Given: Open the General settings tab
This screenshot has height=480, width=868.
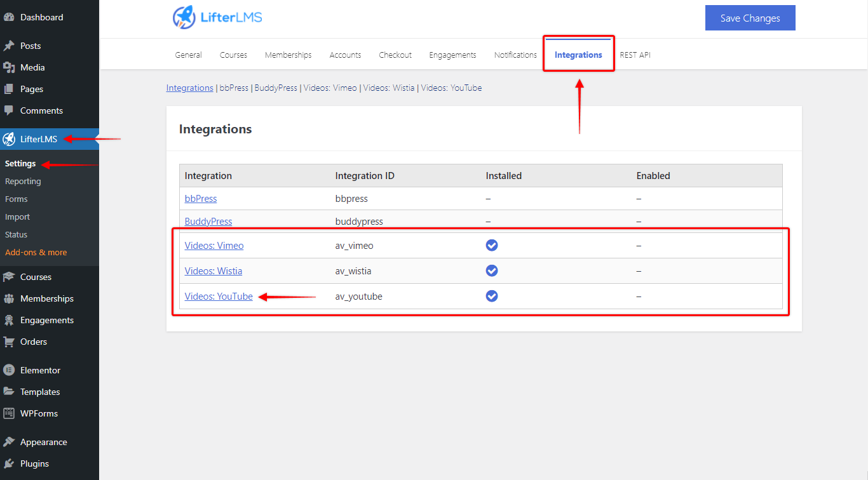Looking at the screenshot, I should (189, 55).
